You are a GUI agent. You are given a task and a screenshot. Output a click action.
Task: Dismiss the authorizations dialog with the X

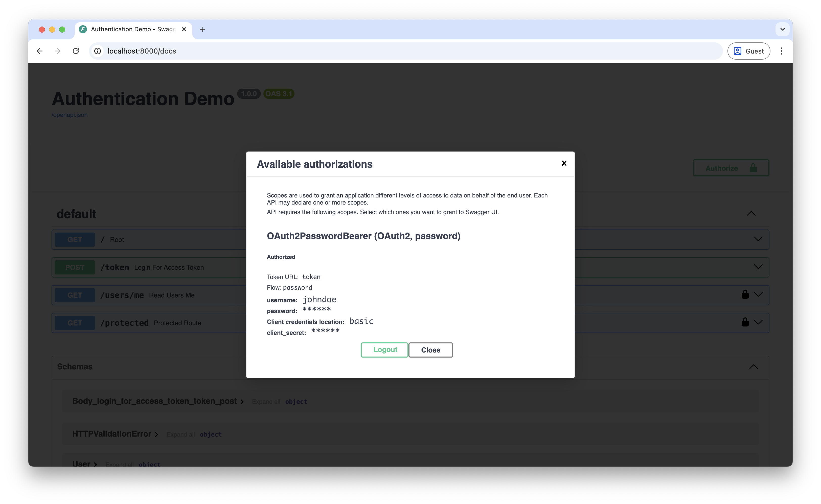pyautogui.click(x=564, y=163)
